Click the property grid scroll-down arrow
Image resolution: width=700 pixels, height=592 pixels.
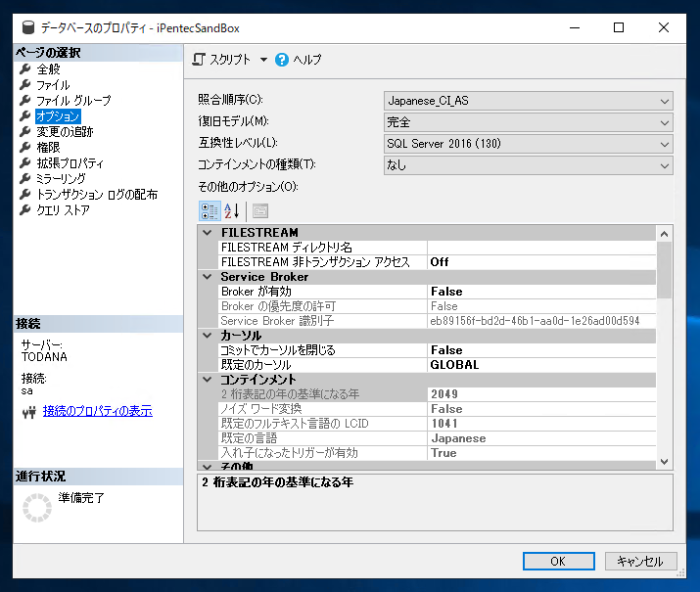point(664,462)
